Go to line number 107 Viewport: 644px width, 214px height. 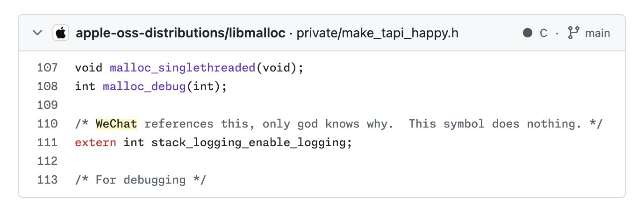pos(47,68)
